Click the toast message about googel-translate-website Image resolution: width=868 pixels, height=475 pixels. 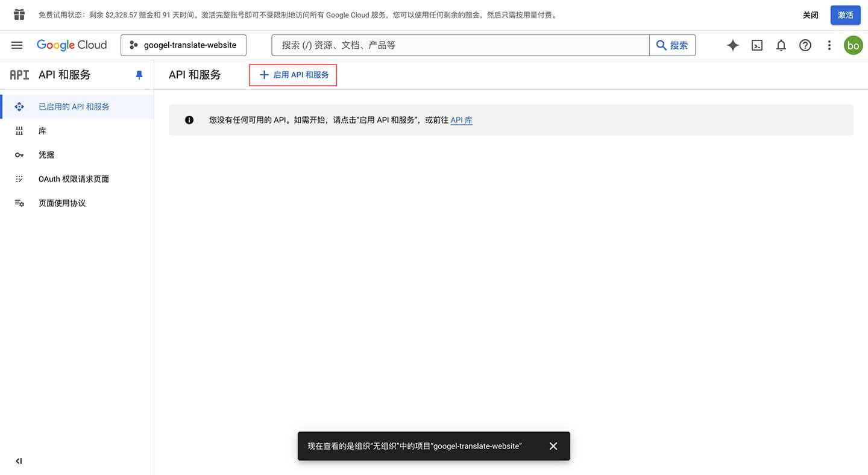point(415,446)
